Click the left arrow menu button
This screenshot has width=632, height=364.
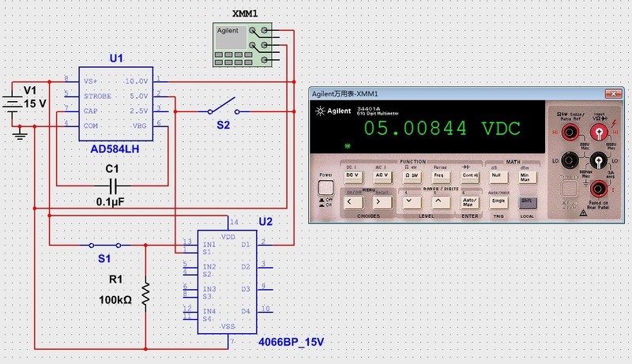tap(348, 201)
